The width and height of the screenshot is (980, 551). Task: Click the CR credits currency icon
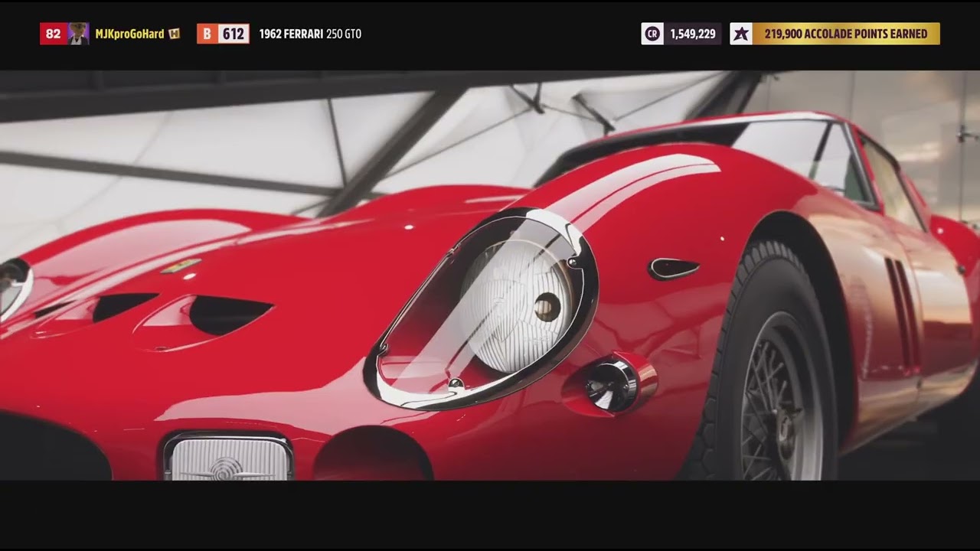[x=652, y=34]
